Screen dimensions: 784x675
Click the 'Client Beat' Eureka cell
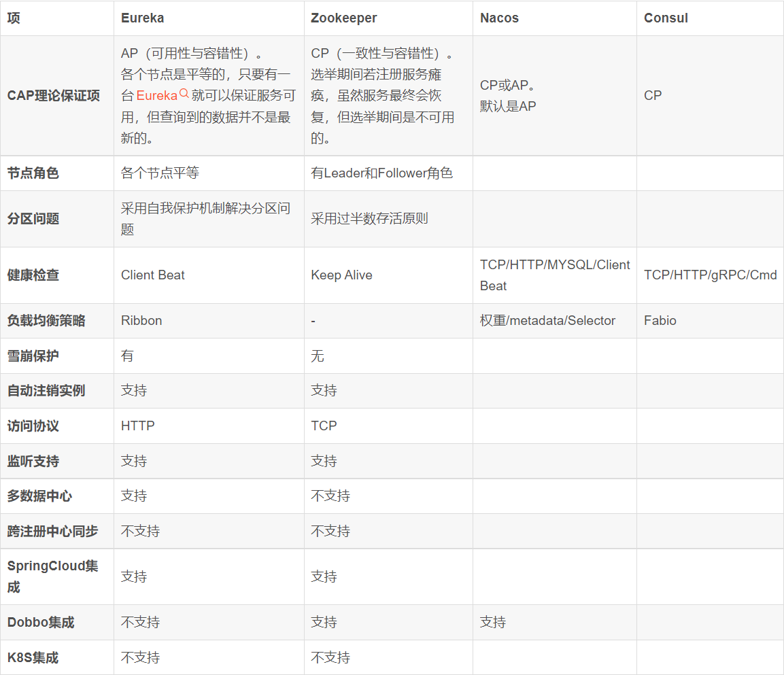[209, 275]
